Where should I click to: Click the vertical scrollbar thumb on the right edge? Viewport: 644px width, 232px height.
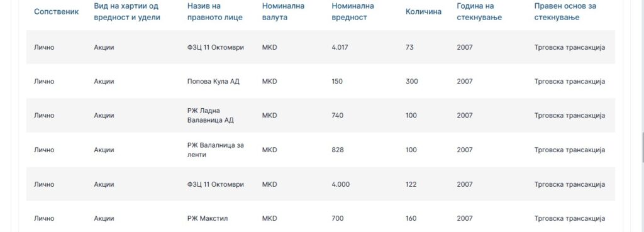(x=642, y=147)
